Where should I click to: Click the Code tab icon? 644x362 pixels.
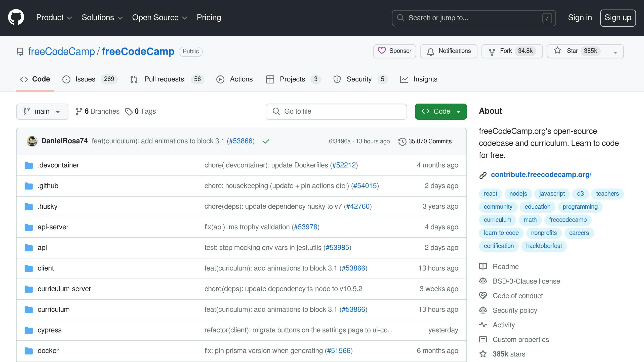click(x=24, y=79)
